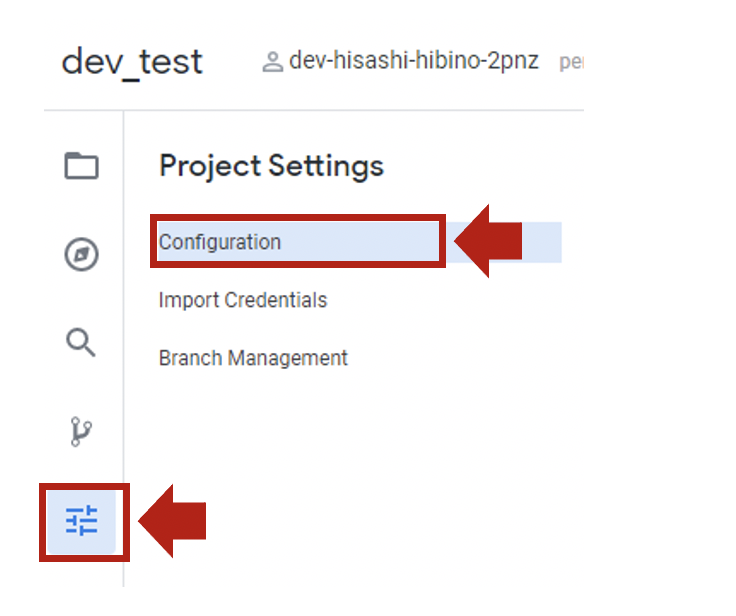736x616 pixels.
Task: Click the Project Settings heading
Action: 271,166
